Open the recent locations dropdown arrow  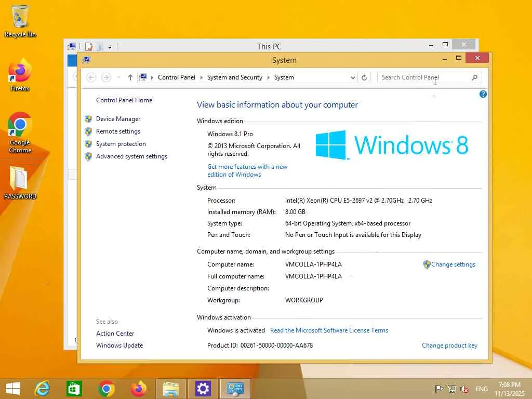(118, 78)
